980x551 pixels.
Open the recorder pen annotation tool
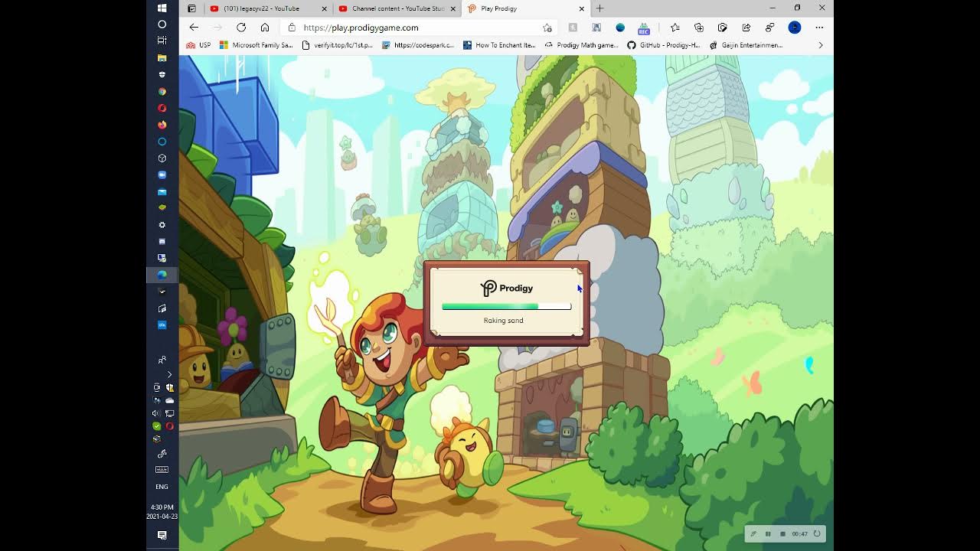(x=753, y=534)
